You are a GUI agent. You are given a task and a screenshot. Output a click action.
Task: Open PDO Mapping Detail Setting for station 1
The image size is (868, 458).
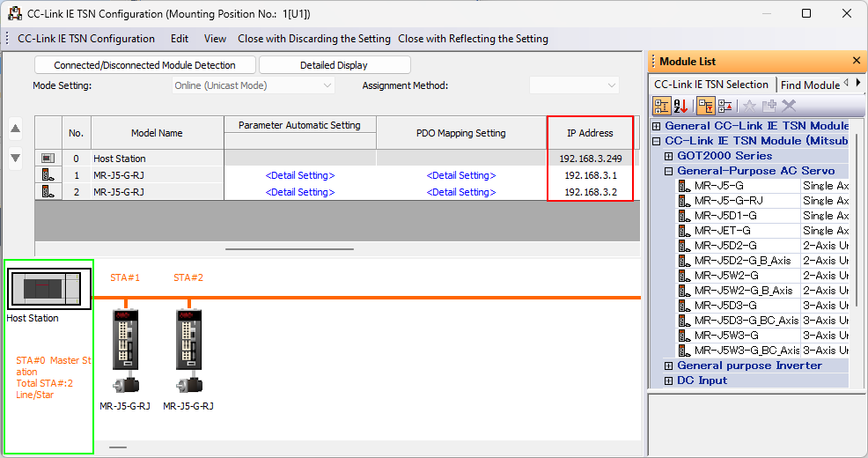point(461,175)
